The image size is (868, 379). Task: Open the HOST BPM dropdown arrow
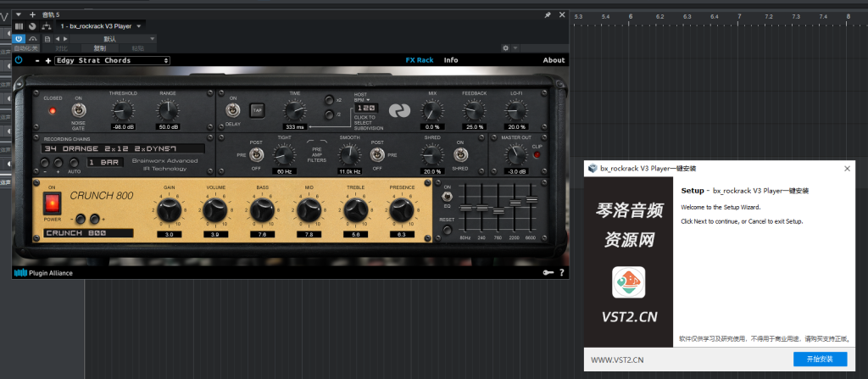click(x=368, y=100)
